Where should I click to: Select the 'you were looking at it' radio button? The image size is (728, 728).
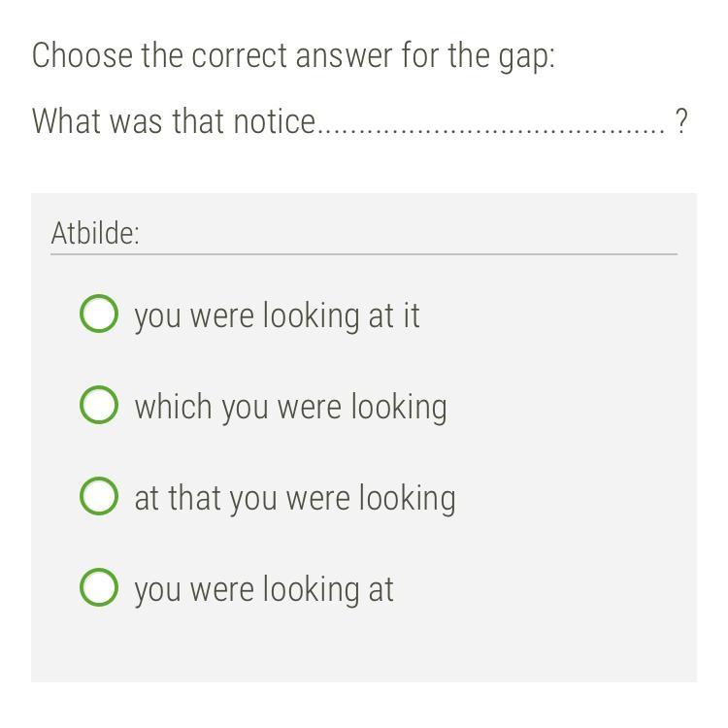98,314
